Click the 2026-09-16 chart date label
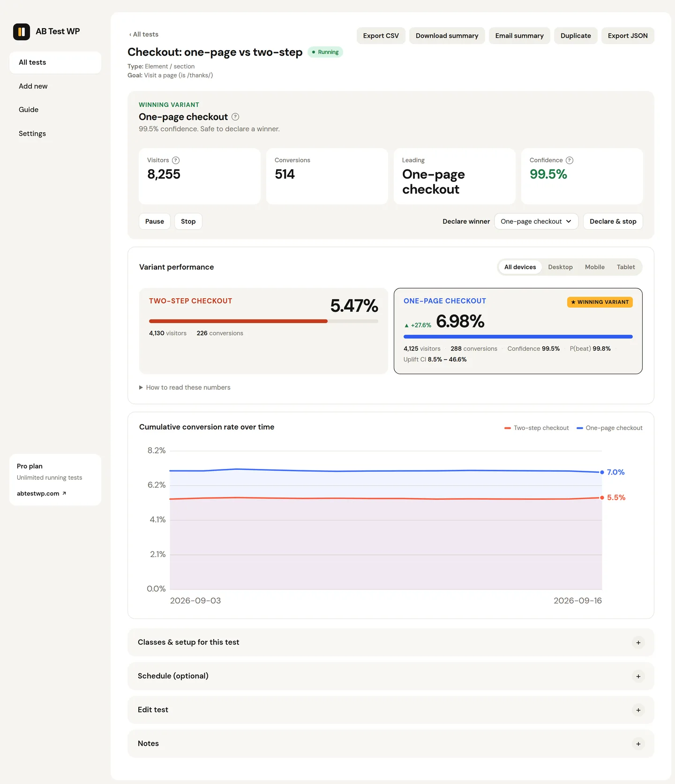This screenshot has width=675, height=784. coord(577,601)
